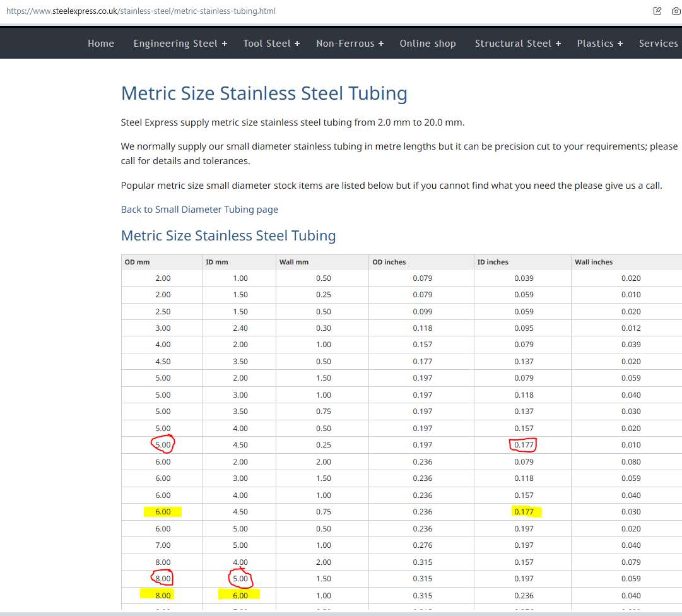The image size is (682, 616).
Task: Select the 0.157 OD inches value in the 4.00 OD row
Action: click(422, 345)
